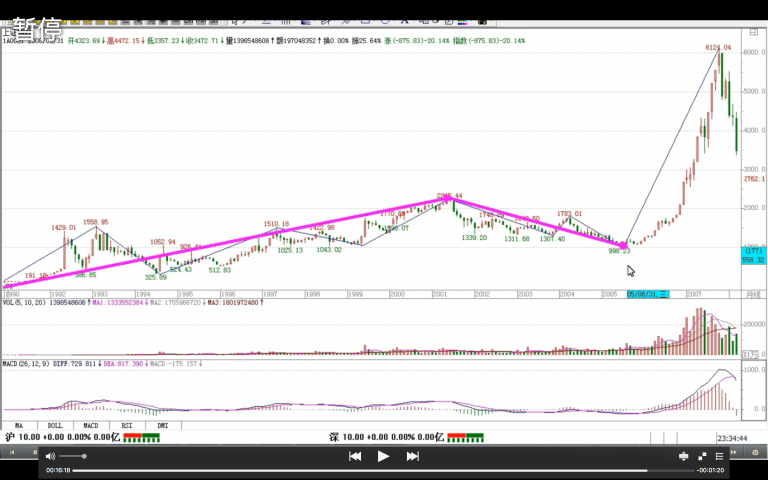Click the AirPlay/share icon in player
The width and height of the screenshot is (768, 480).
point(684,456)
